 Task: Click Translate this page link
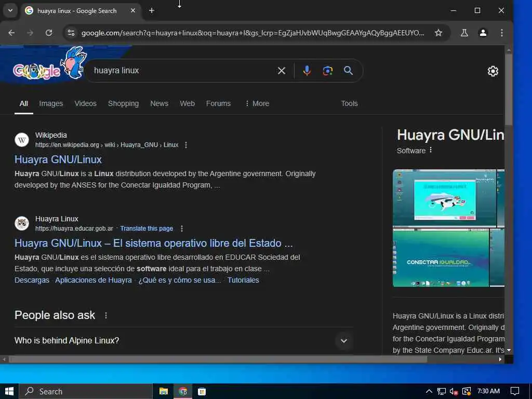pos(147,229)
